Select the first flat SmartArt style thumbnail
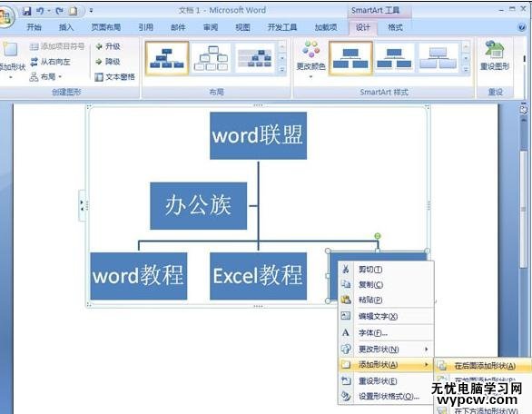 pyautogui.click(x=350, y=58)
